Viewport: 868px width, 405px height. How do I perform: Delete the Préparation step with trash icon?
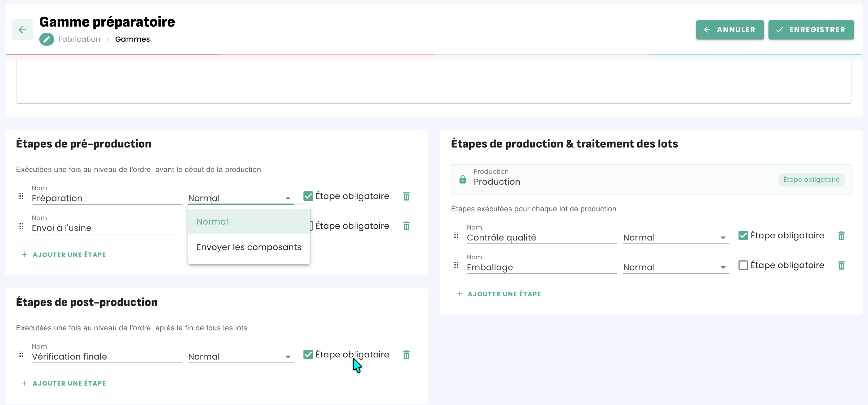[406, 196]
